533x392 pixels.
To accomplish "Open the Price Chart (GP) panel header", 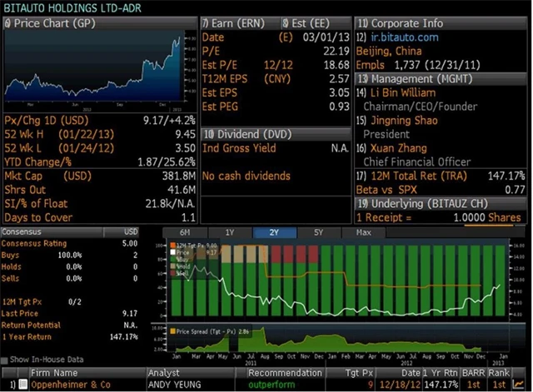I will tap(50, 23).
